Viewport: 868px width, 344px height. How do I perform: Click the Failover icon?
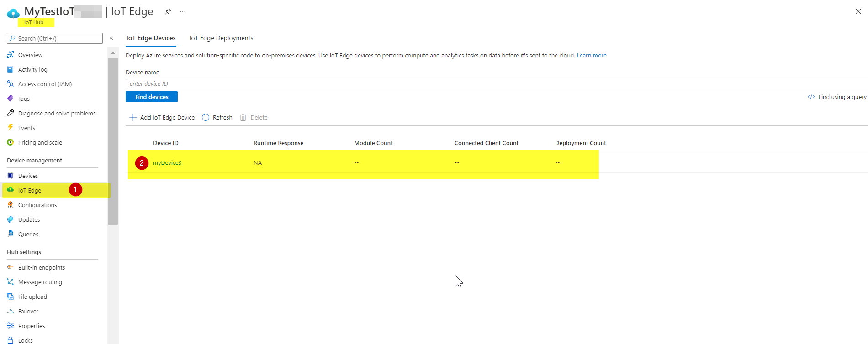tap(11, 311)
